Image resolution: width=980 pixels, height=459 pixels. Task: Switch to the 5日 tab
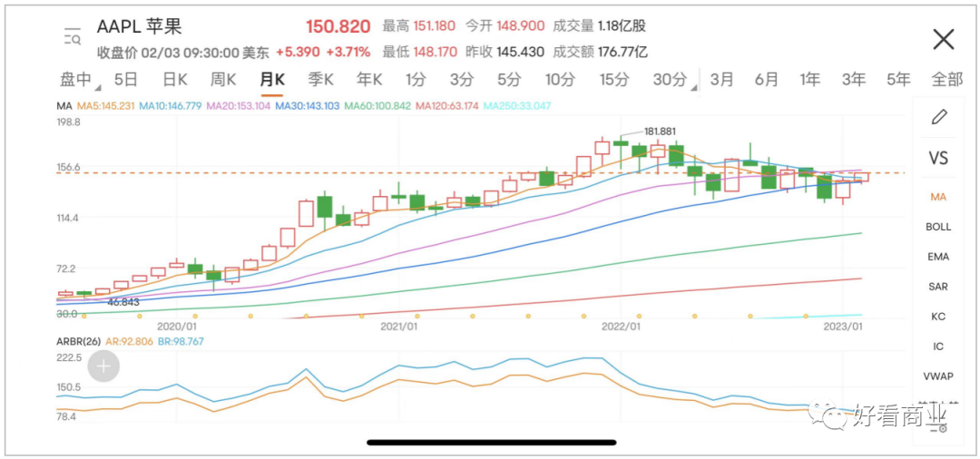coord(125,79)
